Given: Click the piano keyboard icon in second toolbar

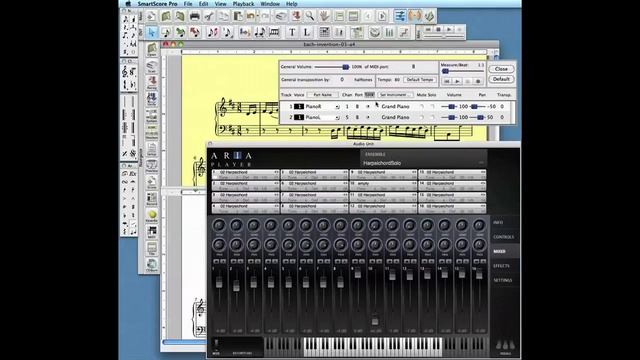Looking at the screenshot, I should point(274,32).
